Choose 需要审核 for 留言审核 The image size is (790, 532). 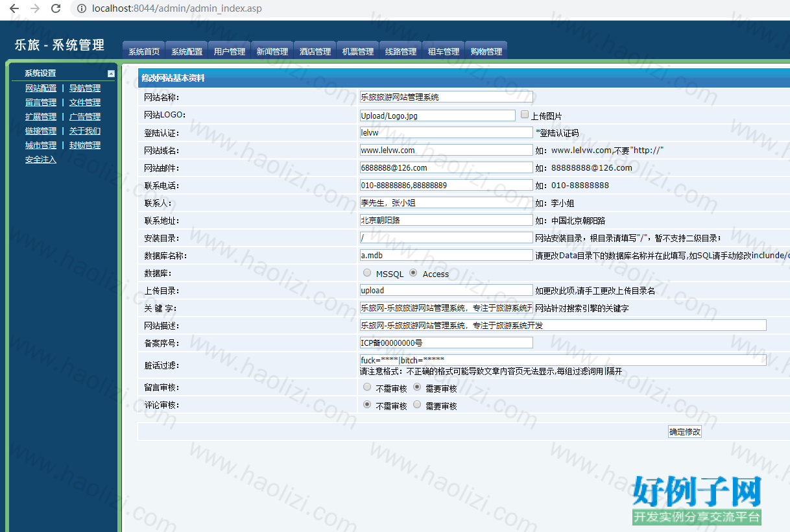click(x=417, y=387)
